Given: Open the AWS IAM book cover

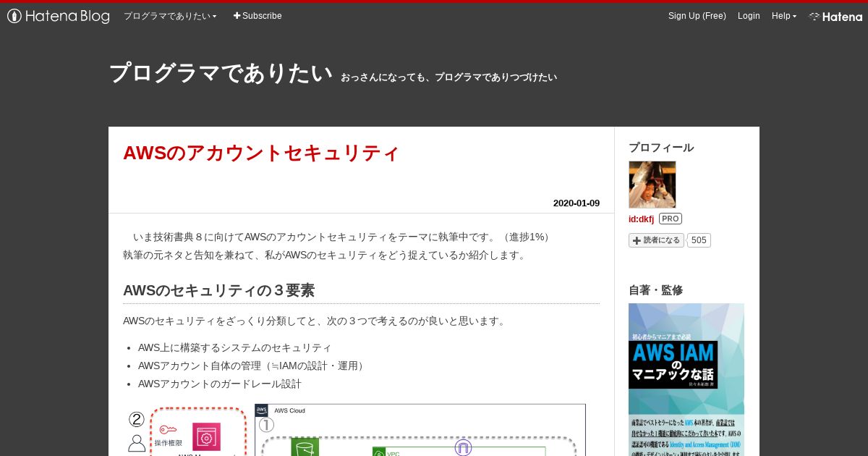Looking at the screenshot, I should pos(686,379).
